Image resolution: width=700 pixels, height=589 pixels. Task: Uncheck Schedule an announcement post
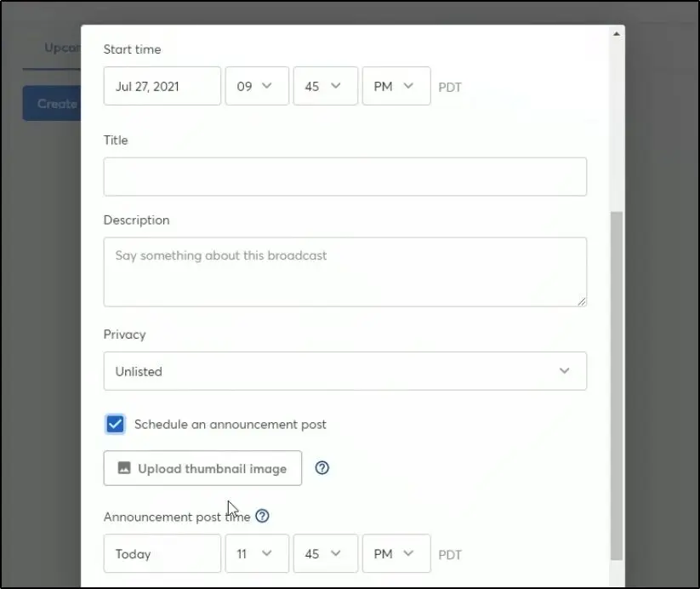(x=115, y=423)
